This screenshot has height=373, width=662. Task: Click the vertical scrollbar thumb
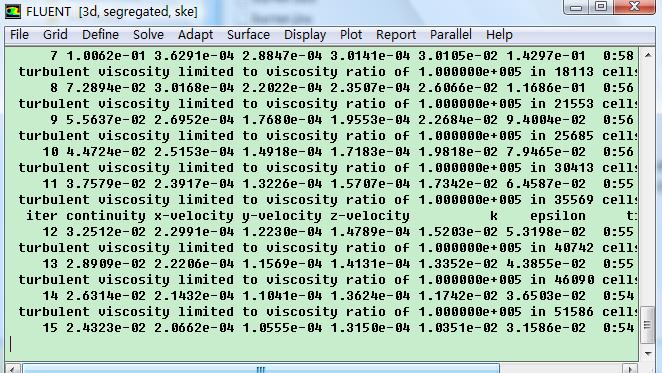tap(647, 325)
